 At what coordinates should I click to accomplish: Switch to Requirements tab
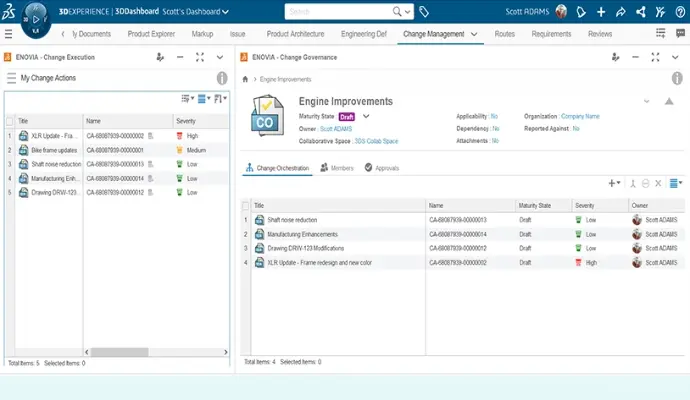click(x=551, y=34)
